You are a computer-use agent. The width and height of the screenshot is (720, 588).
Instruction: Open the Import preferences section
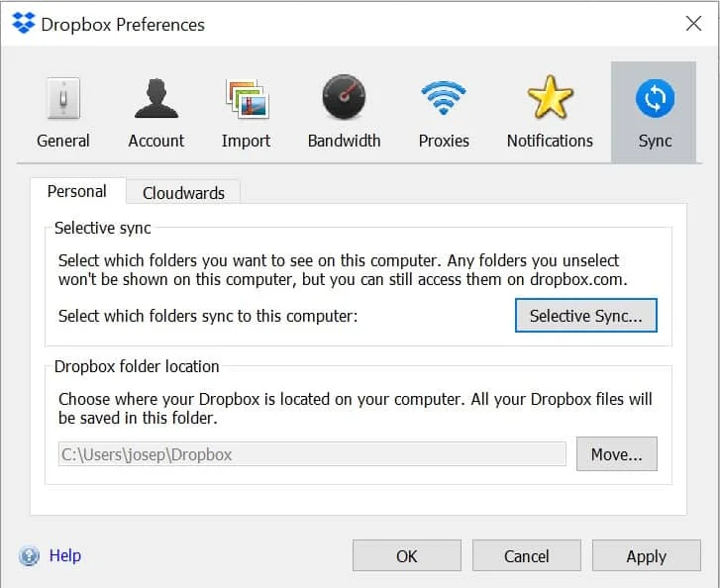[x=247, y=113]
